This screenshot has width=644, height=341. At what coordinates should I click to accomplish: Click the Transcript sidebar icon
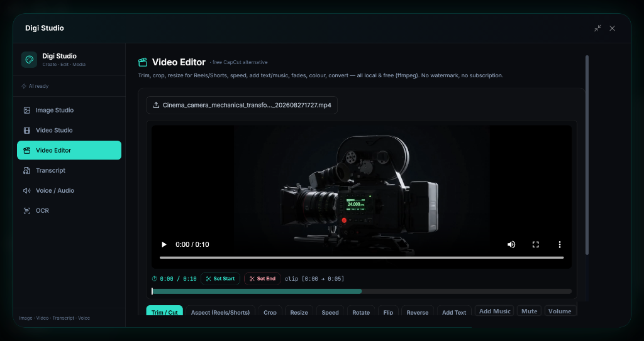(26, 171)
